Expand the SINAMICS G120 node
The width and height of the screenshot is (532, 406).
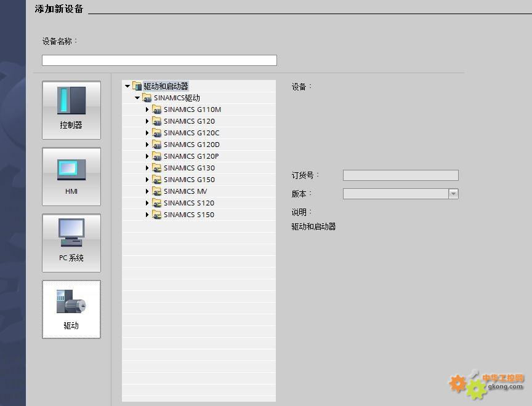[147, 121]
